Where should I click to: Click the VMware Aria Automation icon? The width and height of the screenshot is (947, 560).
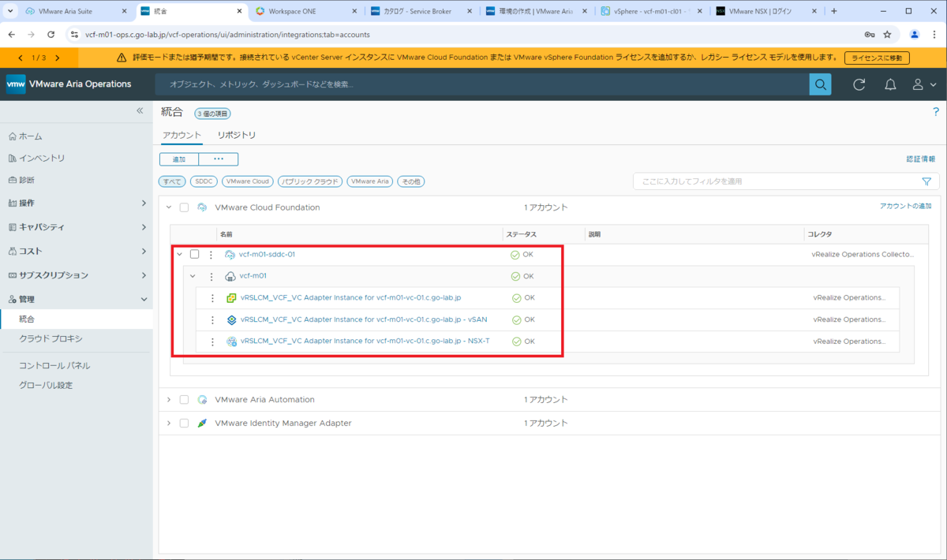(x=202, y=400)
